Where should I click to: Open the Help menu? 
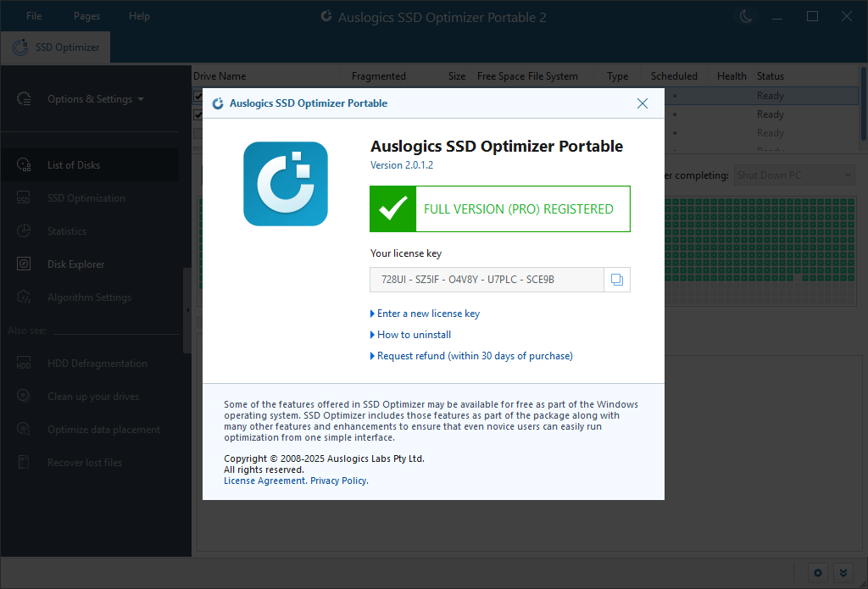pos(140,16)
